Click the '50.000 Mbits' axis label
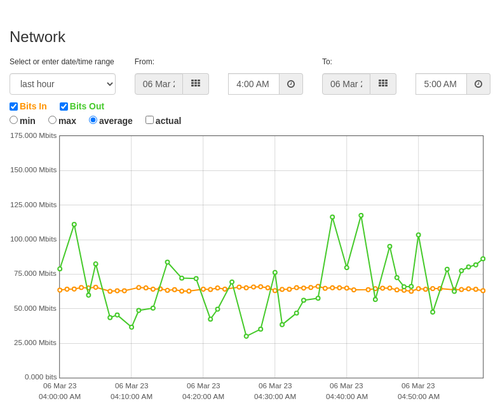The image size is (500, 403). click(x=35, y=308)
